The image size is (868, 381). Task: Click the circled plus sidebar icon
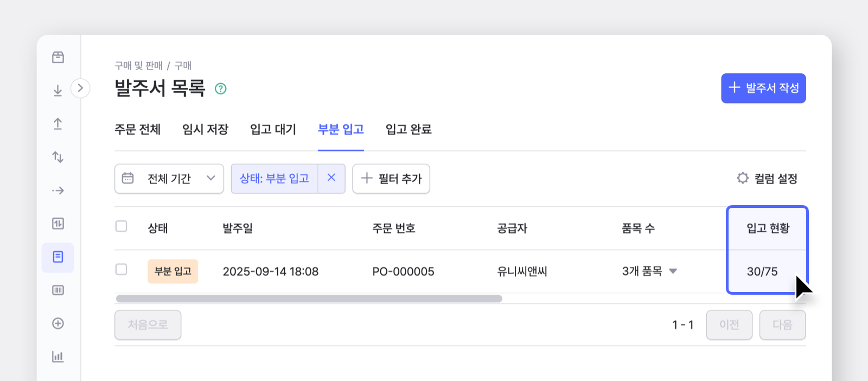tap(58, 323)
